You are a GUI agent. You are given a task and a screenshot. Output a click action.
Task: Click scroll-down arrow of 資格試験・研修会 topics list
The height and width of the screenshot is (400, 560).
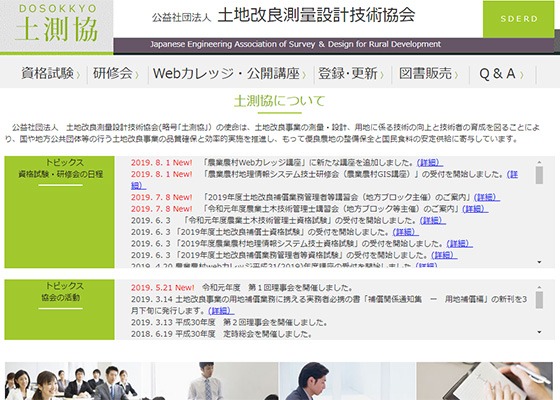tap(539, 262)
